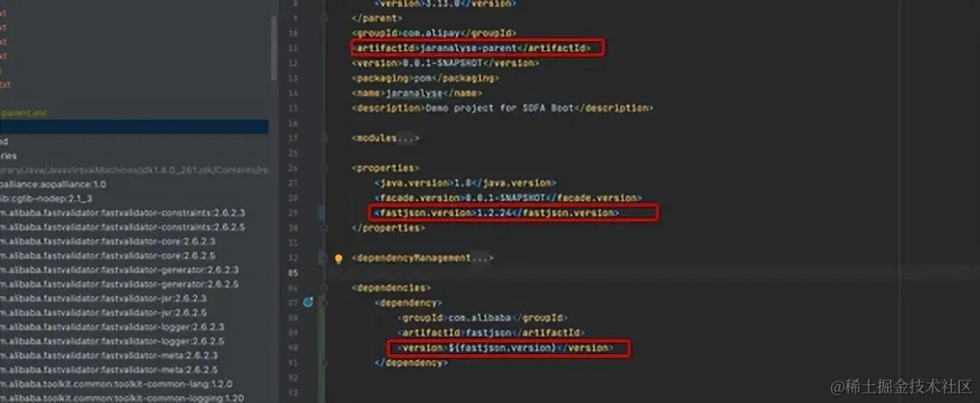
Task: Select fastvalidator-constraints:2.6.2.3 library
Action: pos(123,213)
